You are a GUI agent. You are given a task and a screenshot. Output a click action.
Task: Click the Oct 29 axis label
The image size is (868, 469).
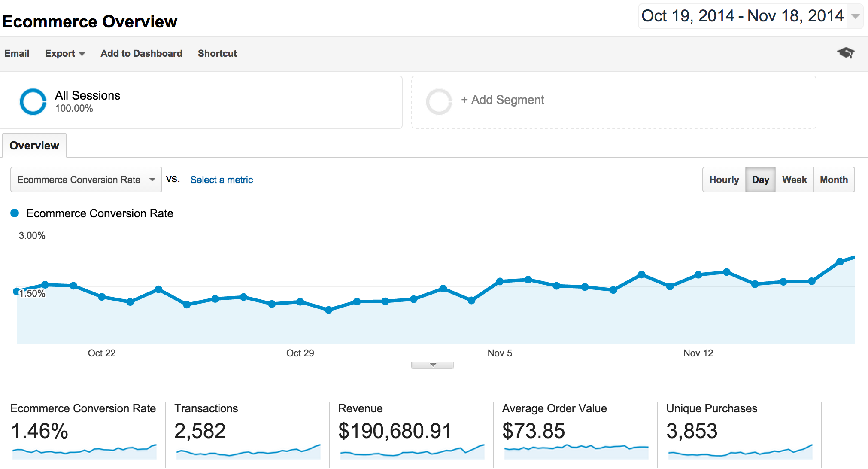pyautogui.click(x=300, y=353)
